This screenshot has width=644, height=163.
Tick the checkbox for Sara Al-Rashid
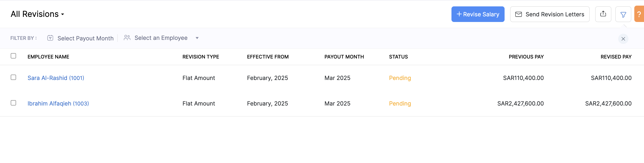tap(14, 77)
